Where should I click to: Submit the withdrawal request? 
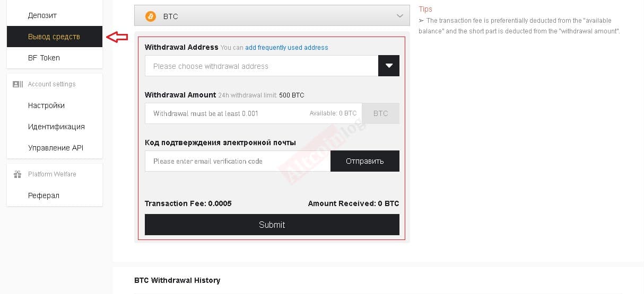(x=272, y=225)
